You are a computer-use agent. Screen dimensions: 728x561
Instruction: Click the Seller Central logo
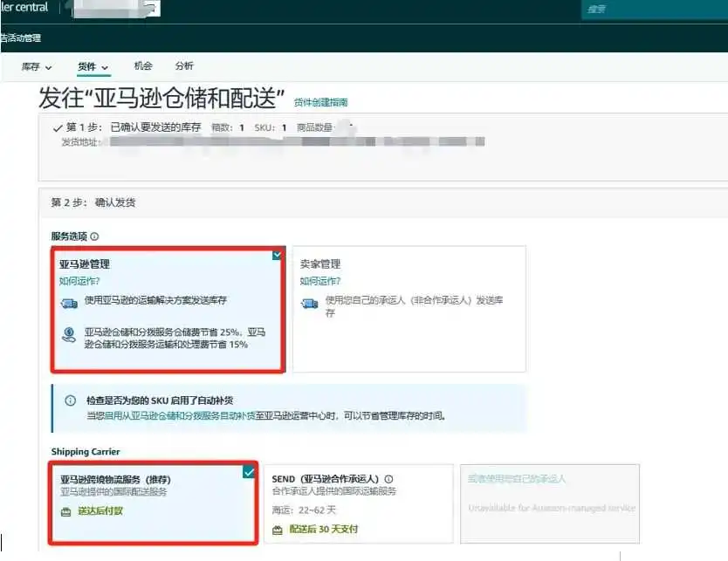24,8
